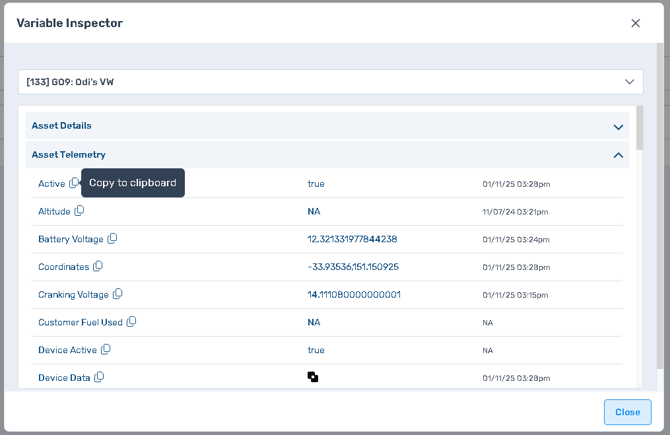Select the Cranking Voltage value 14.11
670x435 pixels.
tap(354, 295)
